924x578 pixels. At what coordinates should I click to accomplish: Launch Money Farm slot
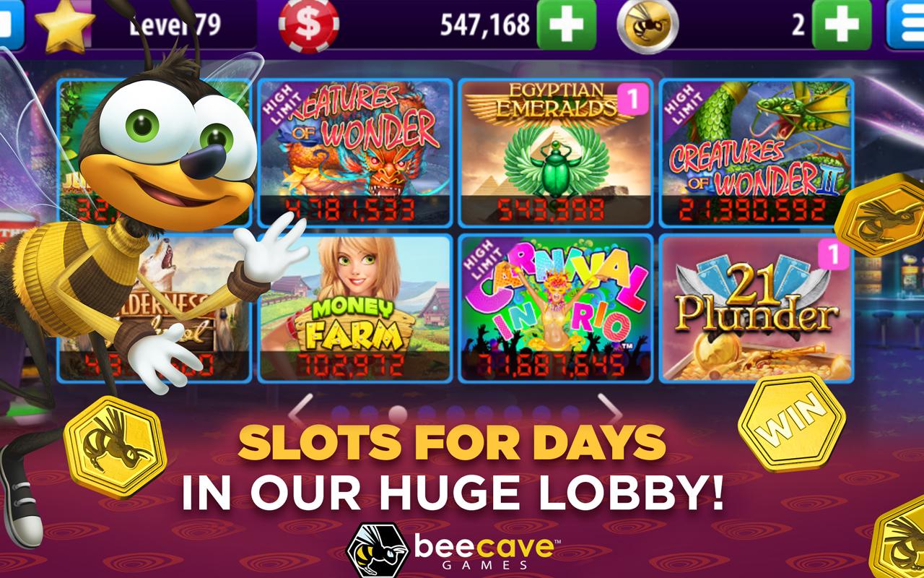pos(355,308)
